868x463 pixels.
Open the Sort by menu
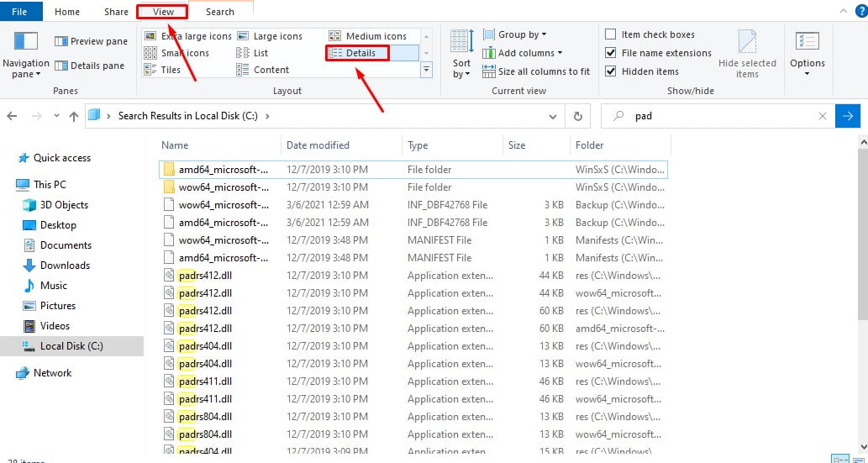[461, 55]
